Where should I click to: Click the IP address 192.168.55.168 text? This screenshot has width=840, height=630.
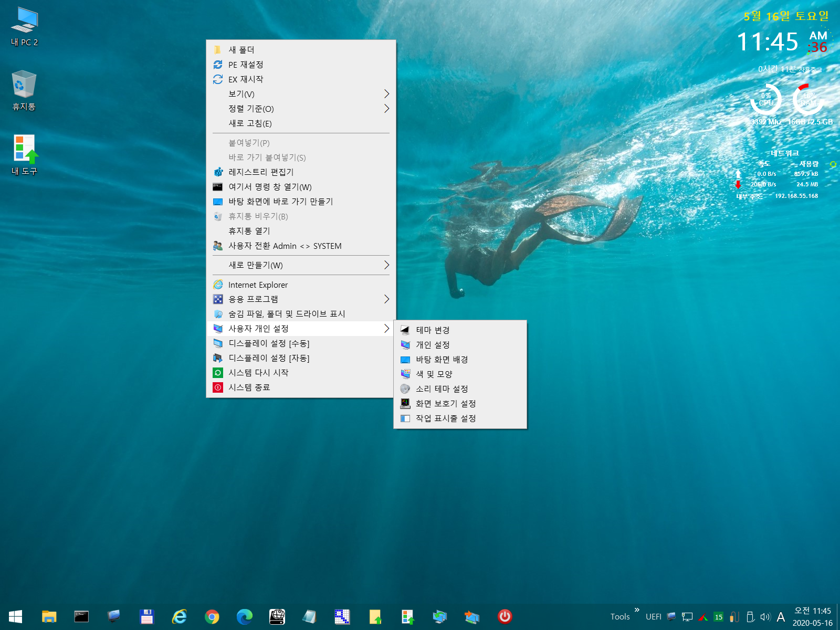(796, 196)
